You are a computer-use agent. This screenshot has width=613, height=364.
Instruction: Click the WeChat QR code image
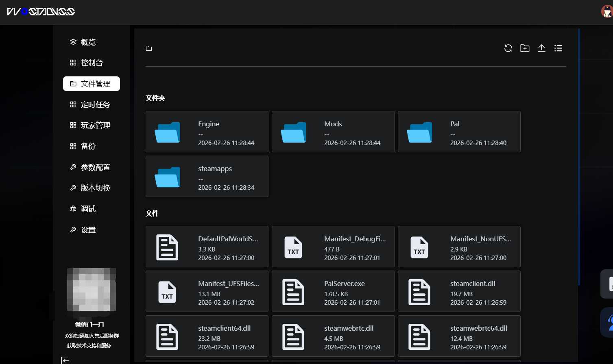pyautogui.click(x=92, y=292)
